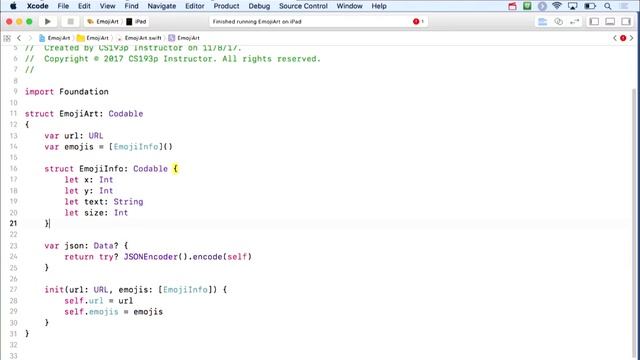The image size is (640, 360).
Task: Click 'Foundation' in the import line
Action: pyautogui.click(x=84, y=91)
